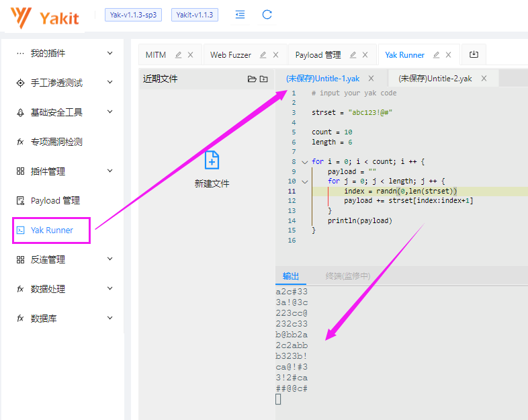The height and width of the screenshot is (420, 528).
Task: Click the terminal cursor in output
Action: tap(278, 399)
